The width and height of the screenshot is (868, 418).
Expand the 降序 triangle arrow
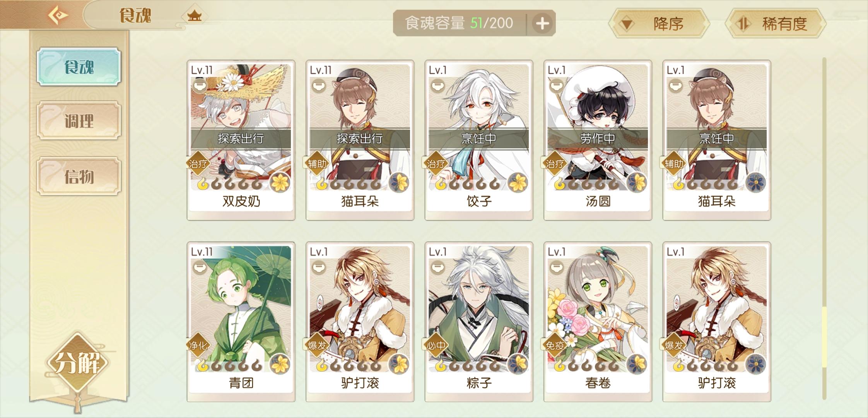coord(627,25)
